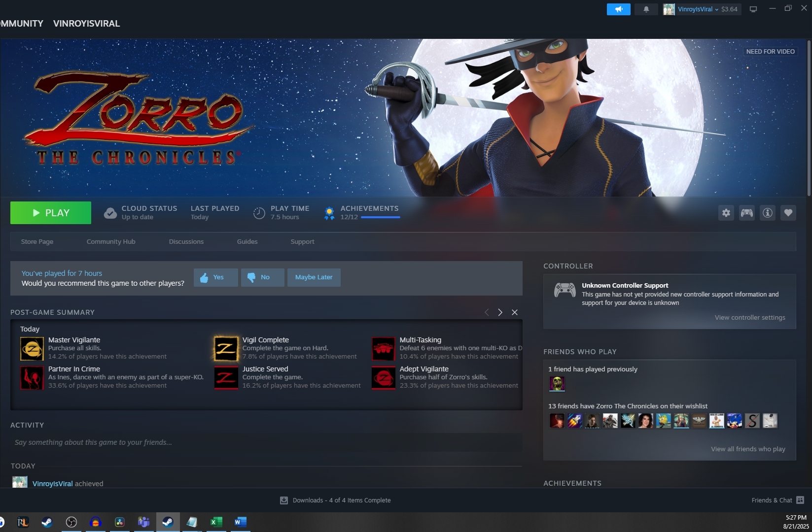
Task: Go to previous post-game summary page
Action: point(487,312)
